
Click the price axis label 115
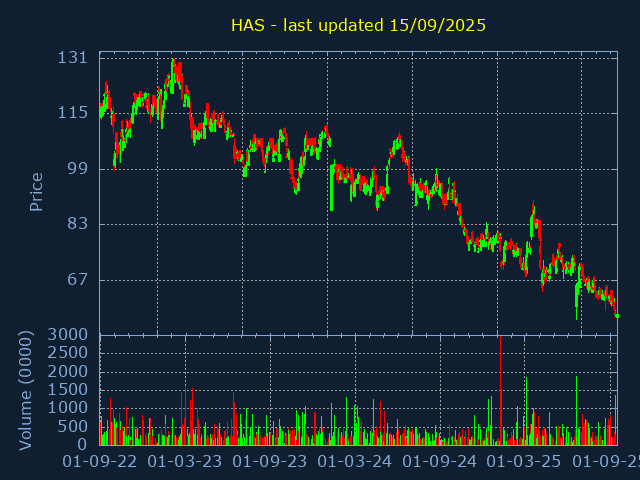coord(73,113)
